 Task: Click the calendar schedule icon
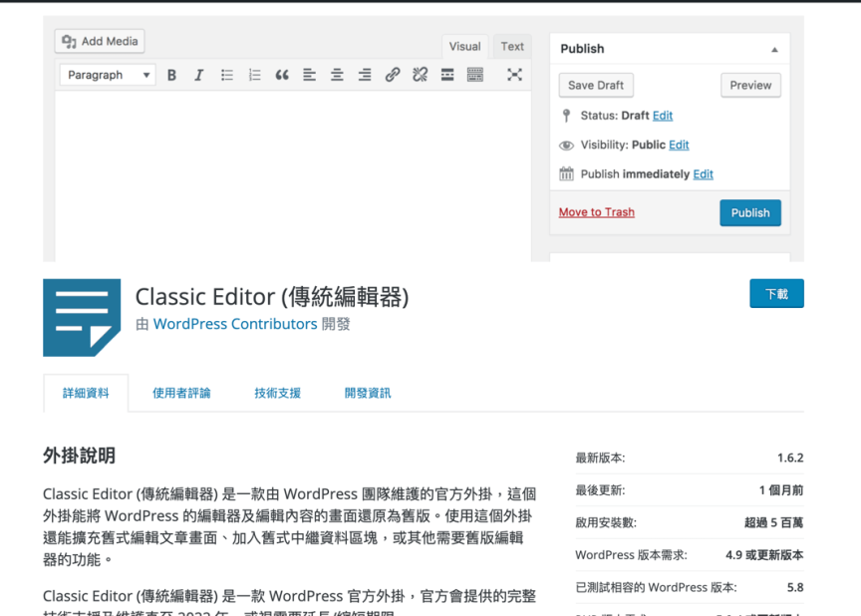pos(566,174)
